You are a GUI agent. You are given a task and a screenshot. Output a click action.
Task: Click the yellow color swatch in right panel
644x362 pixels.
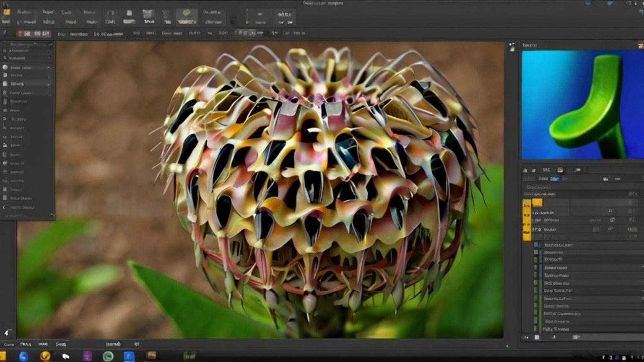[537, 203]
